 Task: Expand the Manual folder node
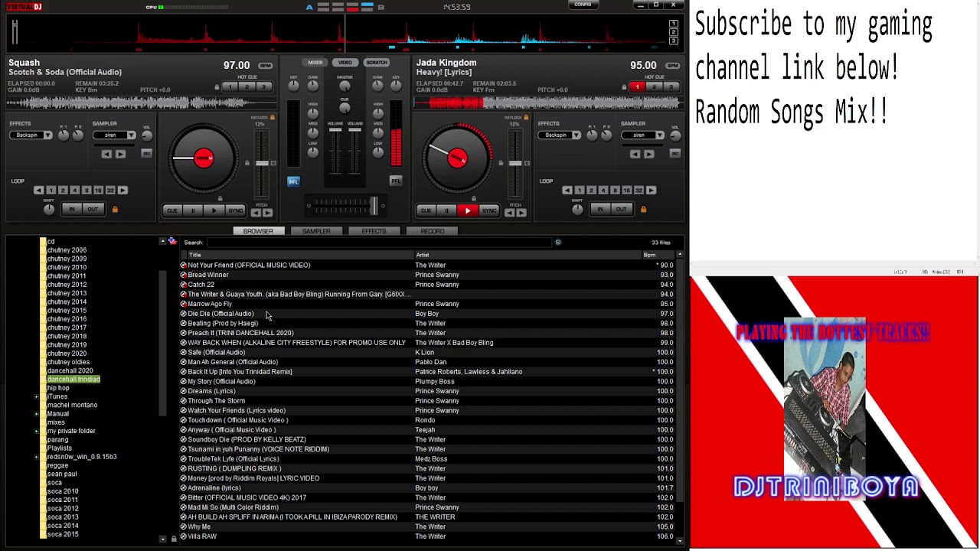[x=36, y=414]
